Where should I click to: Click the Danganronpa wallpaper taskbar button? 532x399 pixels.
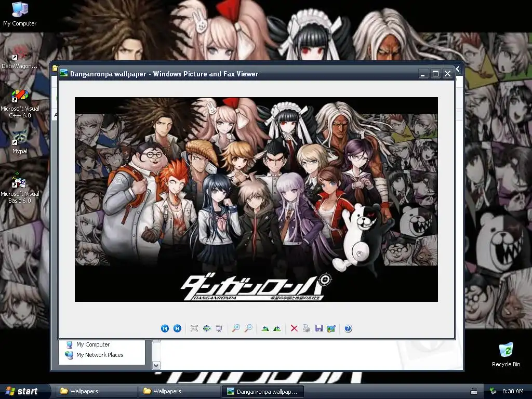pos(262,392)
